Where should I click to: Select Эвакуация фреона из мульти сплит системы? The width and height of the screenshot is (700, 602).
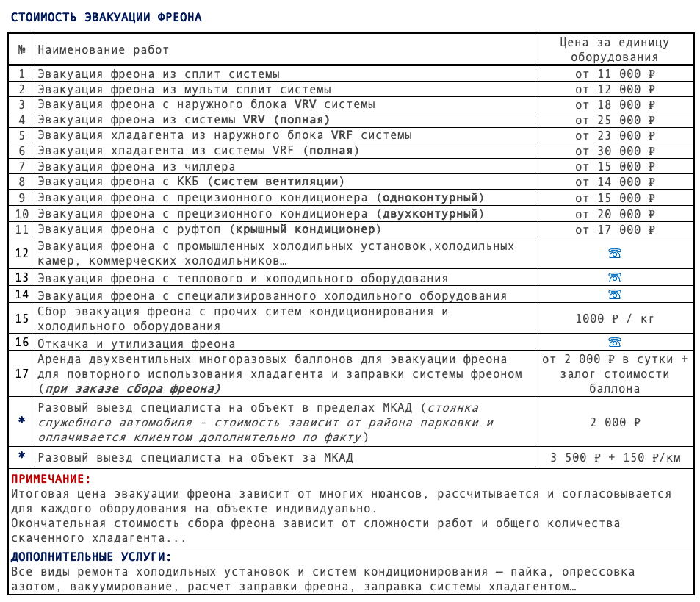point(184,90)
